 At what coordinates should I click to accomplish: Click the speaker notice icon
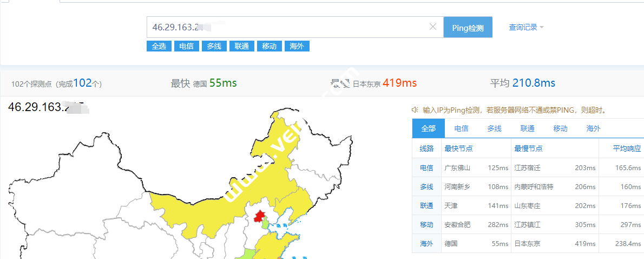coord(415,110)
